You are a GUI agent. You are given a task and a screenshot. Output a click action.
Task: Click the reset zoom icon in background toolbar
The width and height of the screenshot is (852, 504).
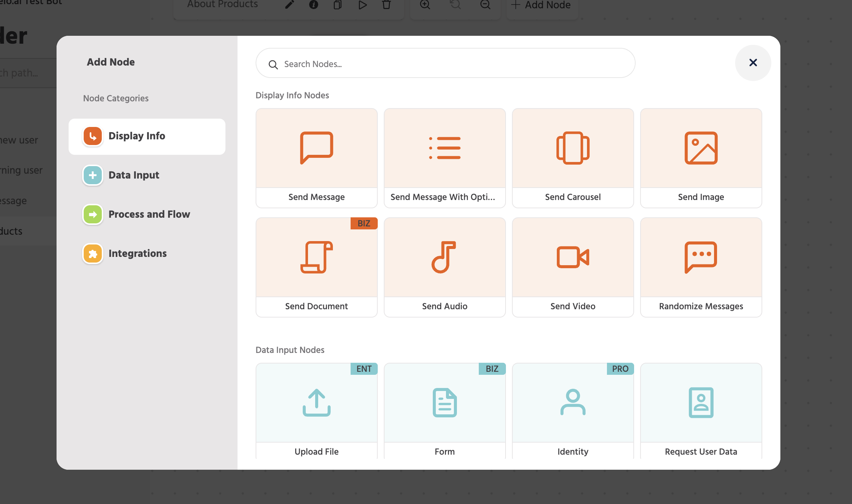click(455, 5)
